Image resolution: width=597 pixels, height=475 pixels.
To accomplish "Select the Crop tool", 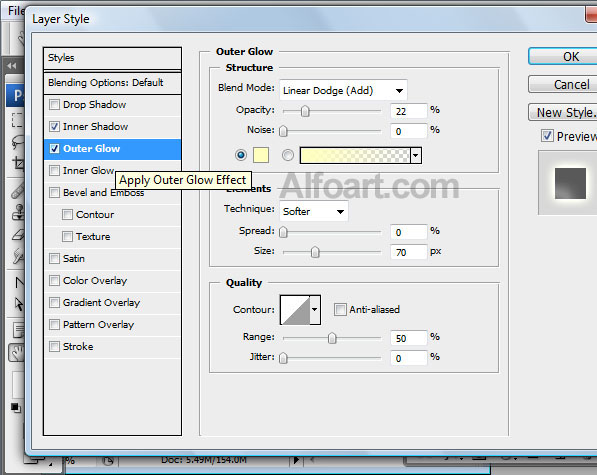I will (18, 164).
